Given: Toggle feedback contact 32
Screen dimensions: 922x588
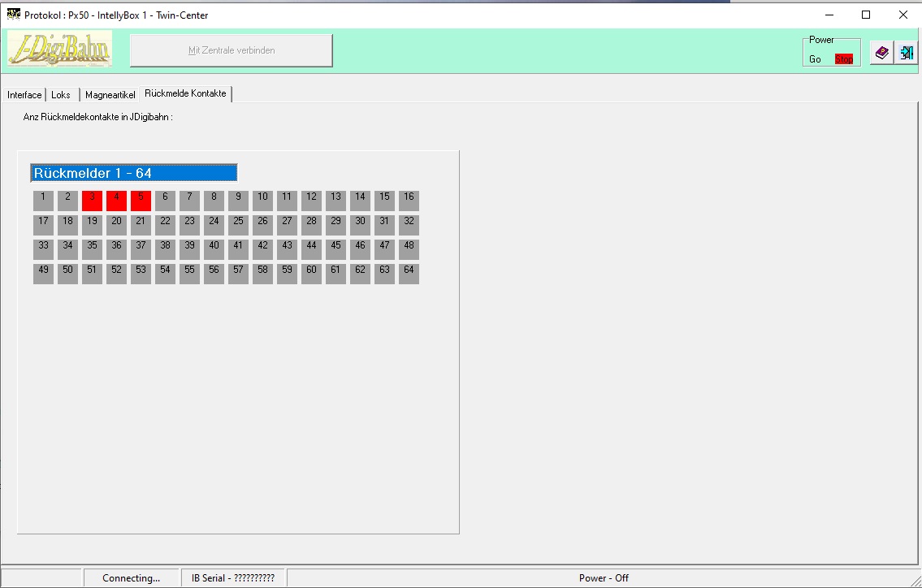Looking at the screenshot, I should pyautogui.click(x=409, y=225).
